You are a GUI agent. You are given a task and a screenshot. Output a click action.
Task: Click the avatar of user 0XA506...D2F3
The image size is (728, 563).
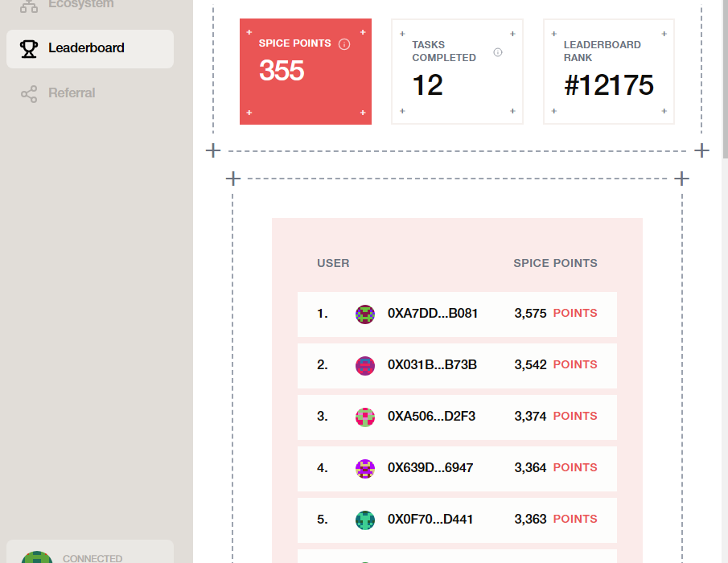click(365, 417)
